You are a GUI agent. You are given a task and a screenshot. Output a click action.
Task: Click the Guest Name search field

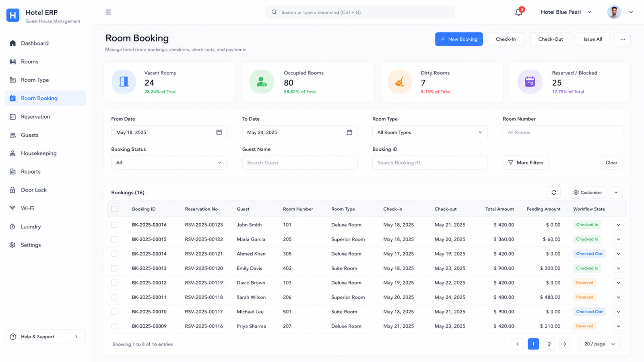(299, 162)
